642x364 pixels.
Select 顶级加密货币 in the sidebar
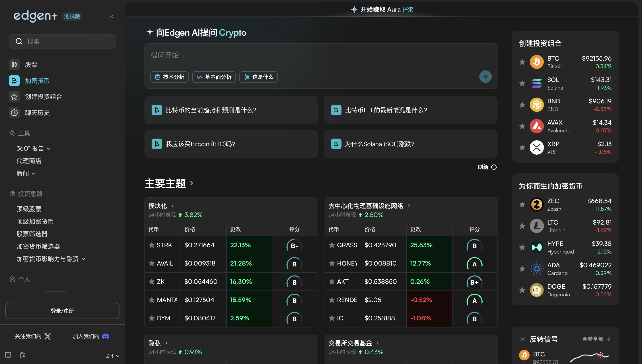coord(35,221)
